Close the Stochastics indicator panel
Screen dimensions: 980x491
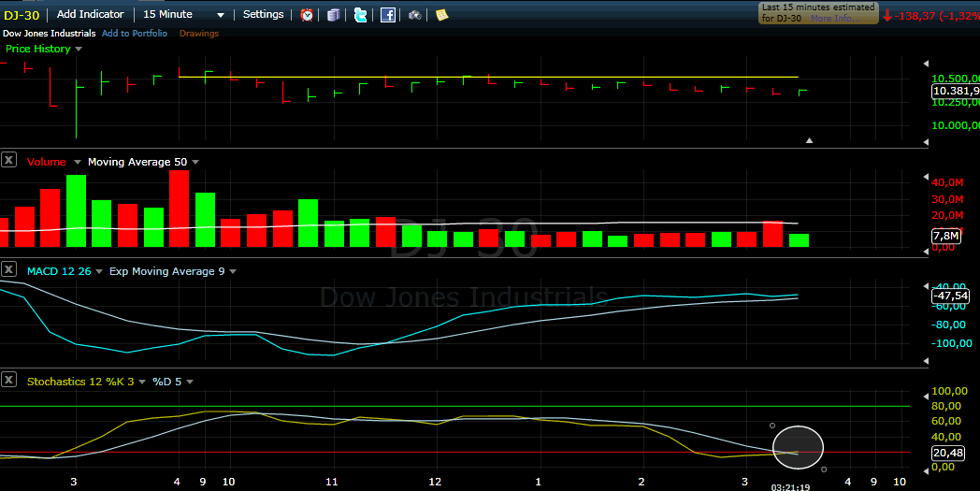(x=8, y=380)
